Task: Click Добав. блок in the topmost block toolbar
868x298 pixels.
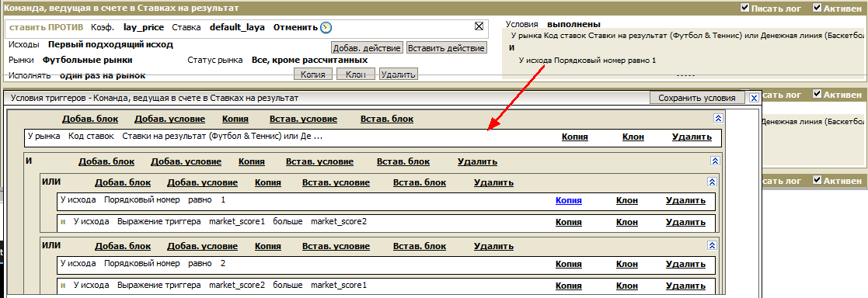Action: [x=89, y=119]
